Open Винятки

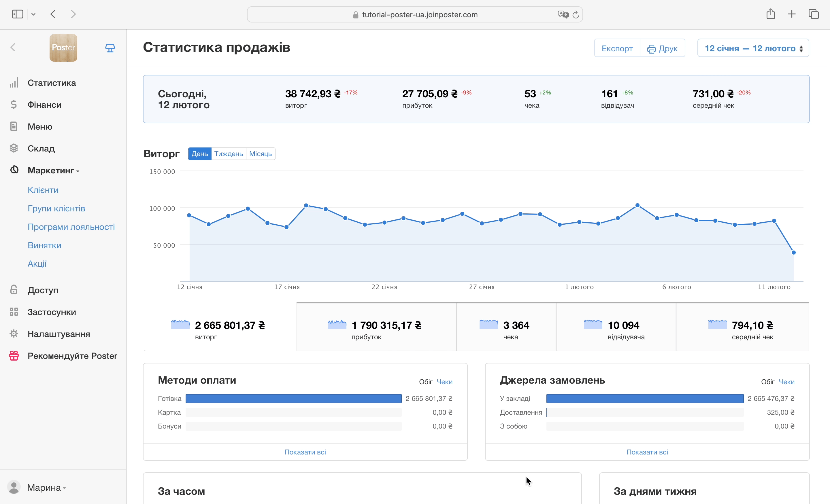point(44,245)
